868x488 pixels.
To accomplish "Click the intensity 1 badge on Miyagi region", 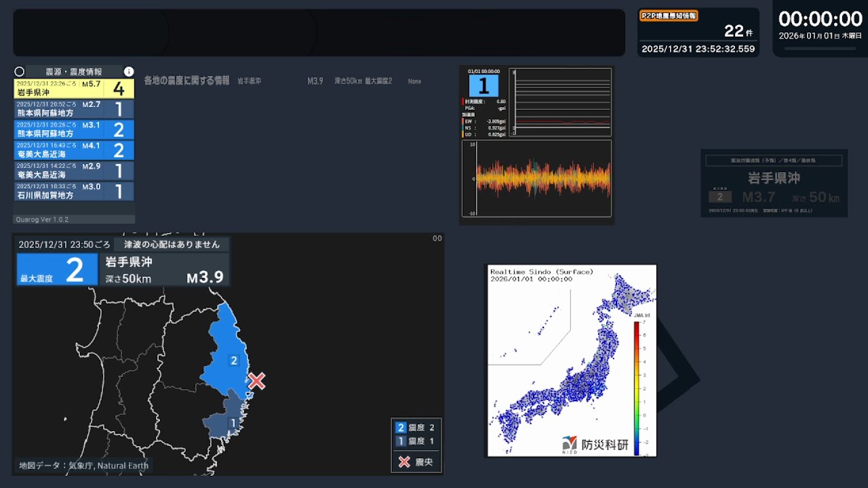I will pyautogui.click(x=233, y=423).
